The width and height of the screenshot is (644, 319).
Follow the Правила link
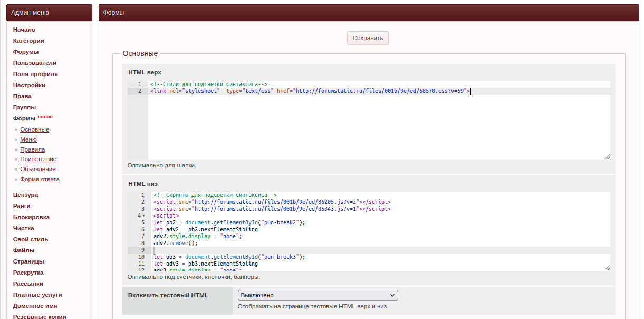[33, 149]
